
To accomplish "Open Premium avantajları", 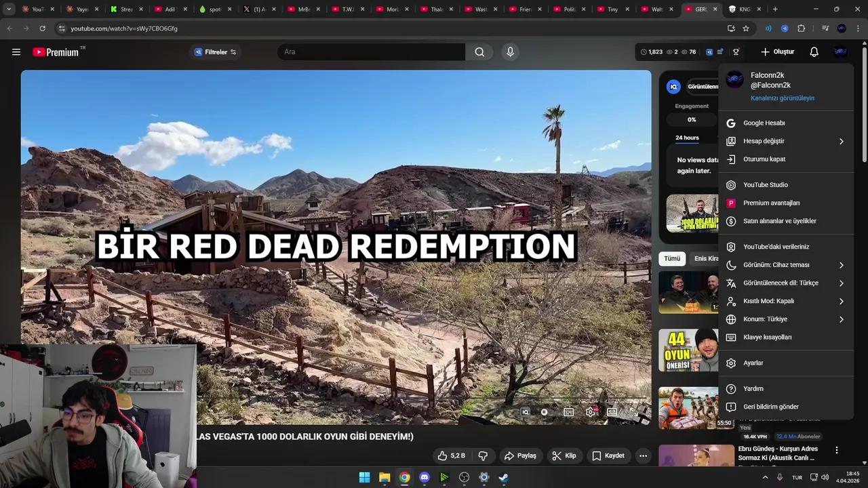I will pyautogui.click(x=785, y=203).
